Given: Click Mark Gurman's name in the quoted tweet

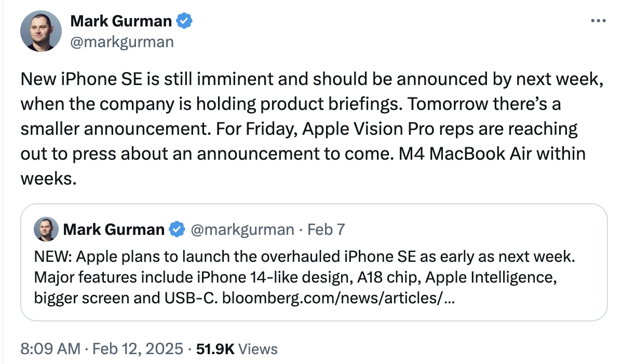Looking at the screenshot, I should point(115,229).
